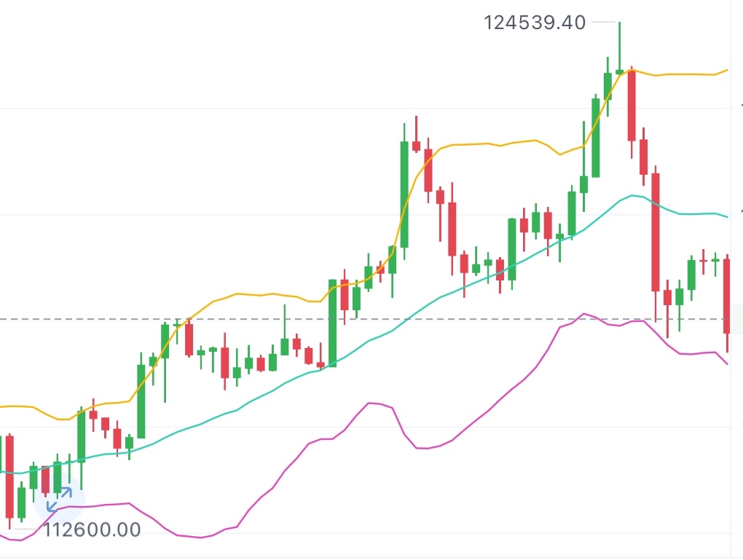
Task: Click the red doji candle right of the teal line
Action: tap(703, 260)
